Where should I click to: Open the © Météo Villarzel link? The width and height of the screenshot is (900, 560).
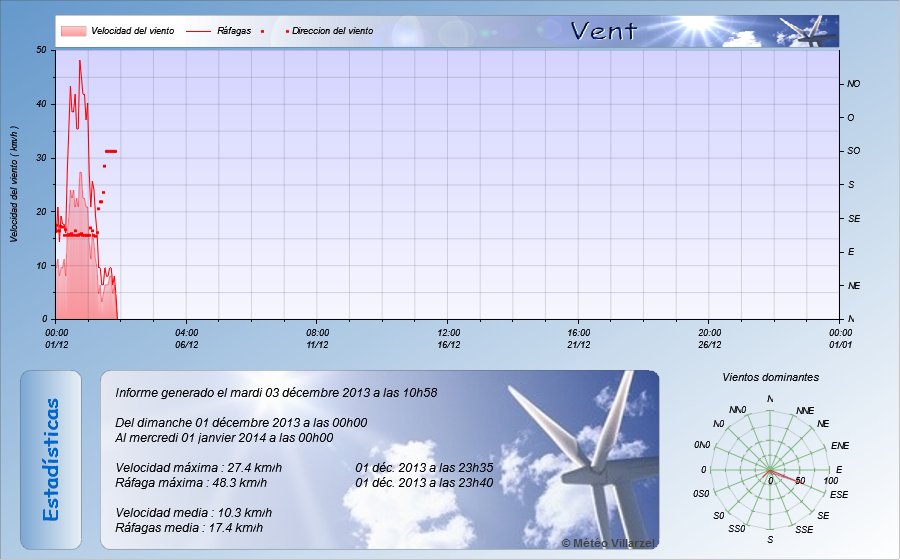[x=608, y=542]
